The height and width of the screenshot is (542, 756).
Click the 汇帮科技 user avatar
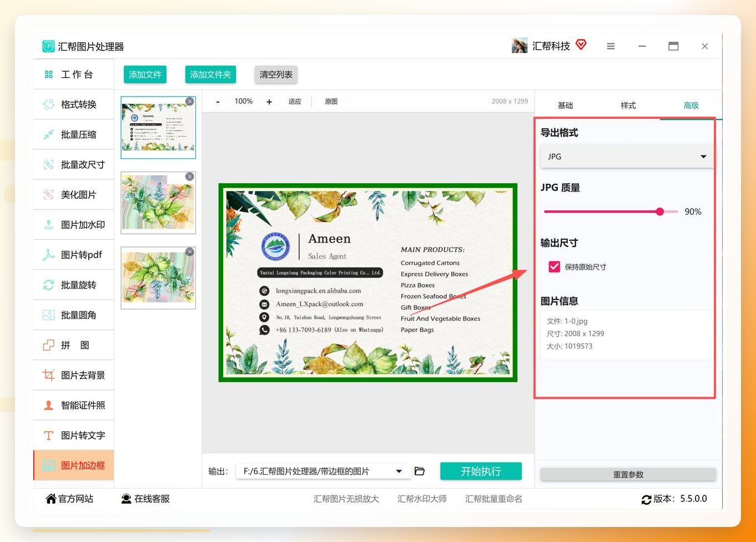(x=520, y=46)
